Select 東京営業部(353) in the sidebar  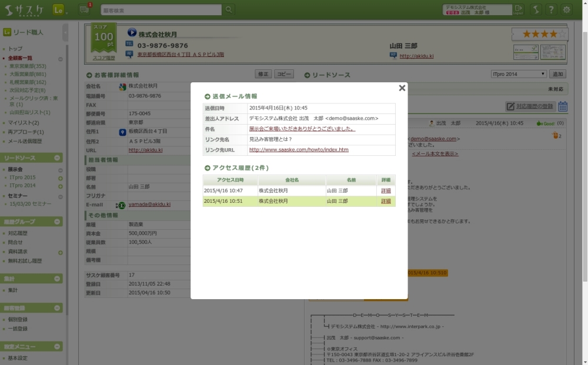click(x=28, y=66)
